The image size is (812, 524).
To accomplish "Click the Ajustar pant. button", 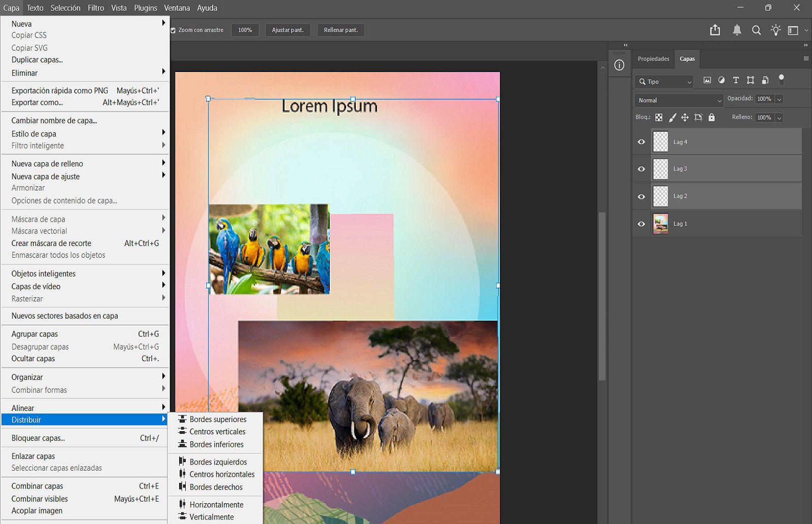I will [x=287, y=30].
